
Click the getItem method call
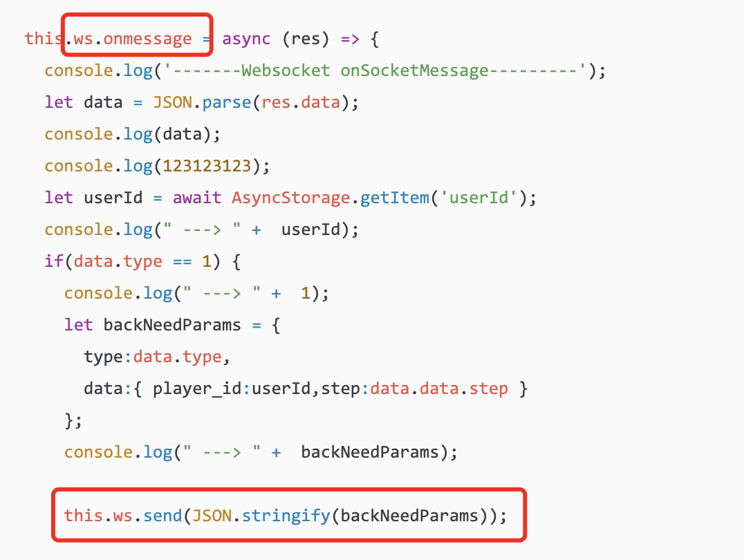(395, 198)
